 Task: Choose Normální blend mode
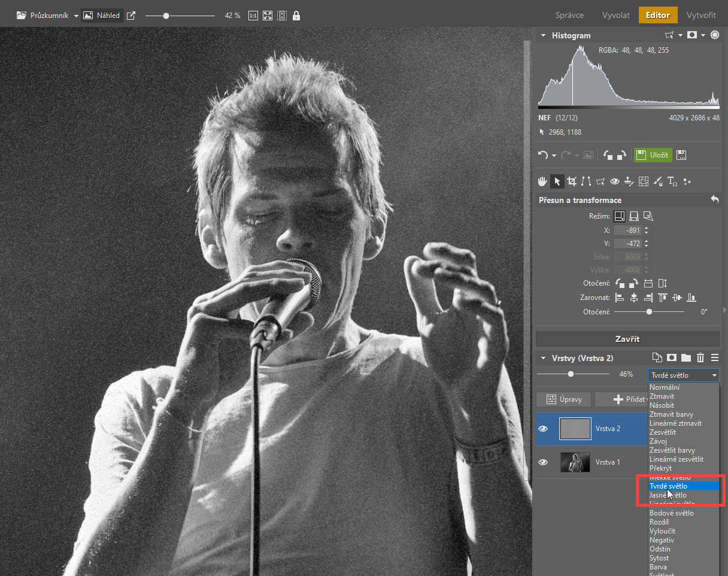point(684,387)
